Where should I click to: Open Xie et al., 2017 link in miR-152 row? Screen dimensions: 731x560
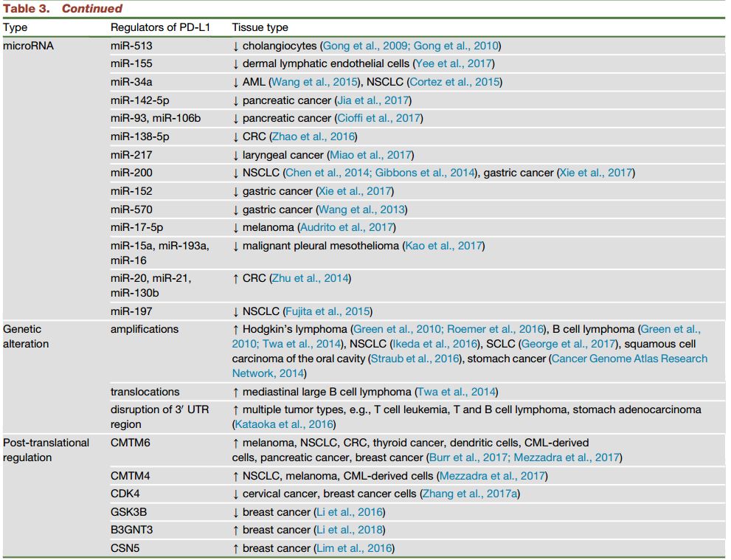coord(355,191)
